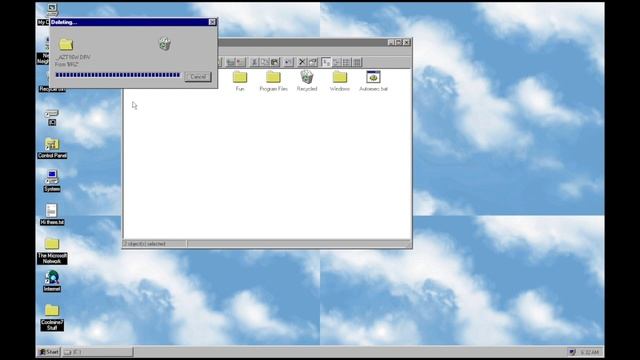
Task: Close the C: explorer window
Action: click(x=407, y=42)
